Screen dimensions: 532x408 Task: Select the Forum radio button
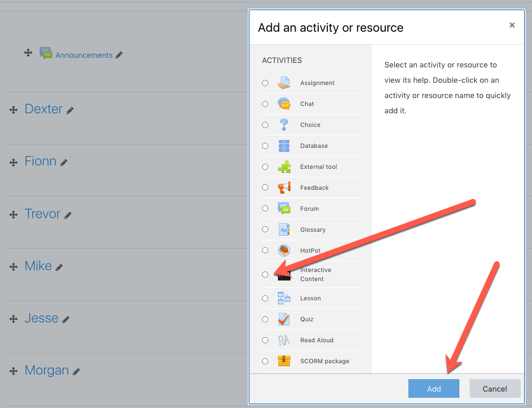265,209
